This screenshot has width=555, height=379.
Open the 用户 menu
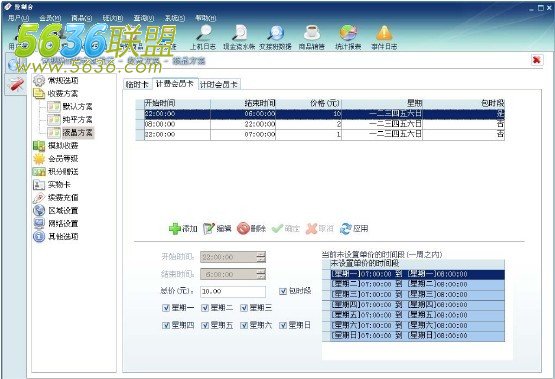[18, 18]
